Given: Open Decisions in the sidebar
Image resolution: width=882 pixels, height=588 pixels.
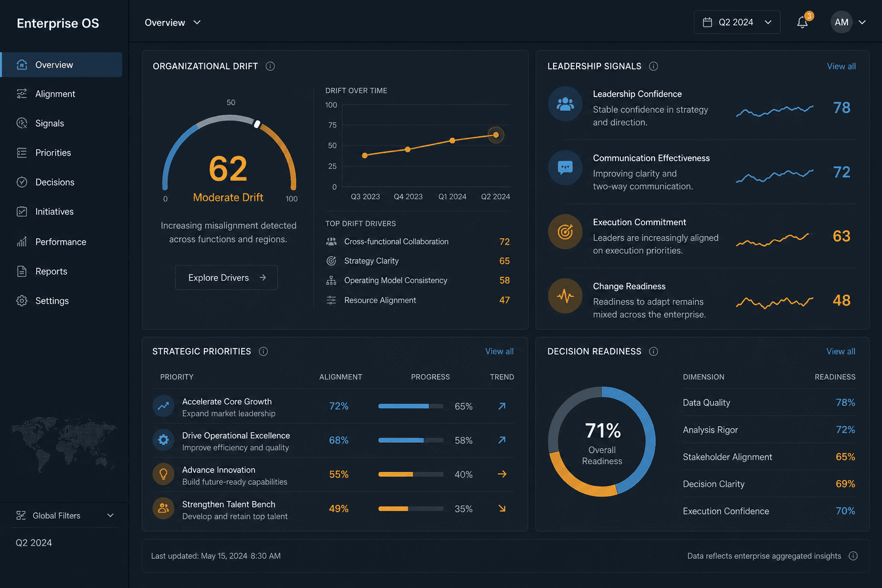Looking at the screenshot, I should [x=62, y=182].
